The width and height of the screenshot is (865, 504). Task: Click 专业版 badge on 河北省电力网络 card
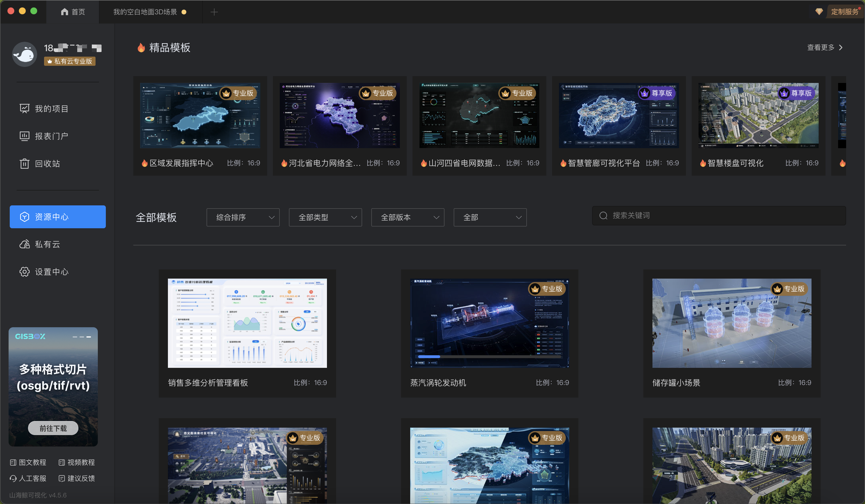(x=377, y=93)
